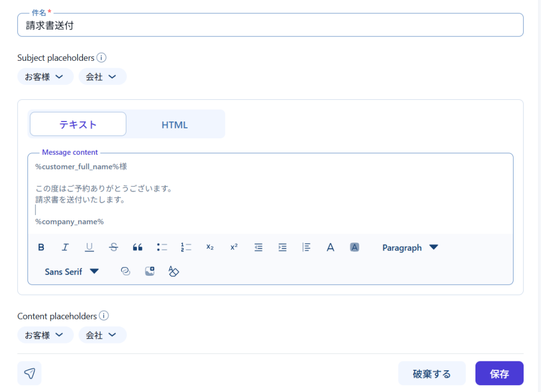The height and width of the screenshot is (392, 541).
Task: Open the Sans Serif font dropdown
Action: point(71,272)
